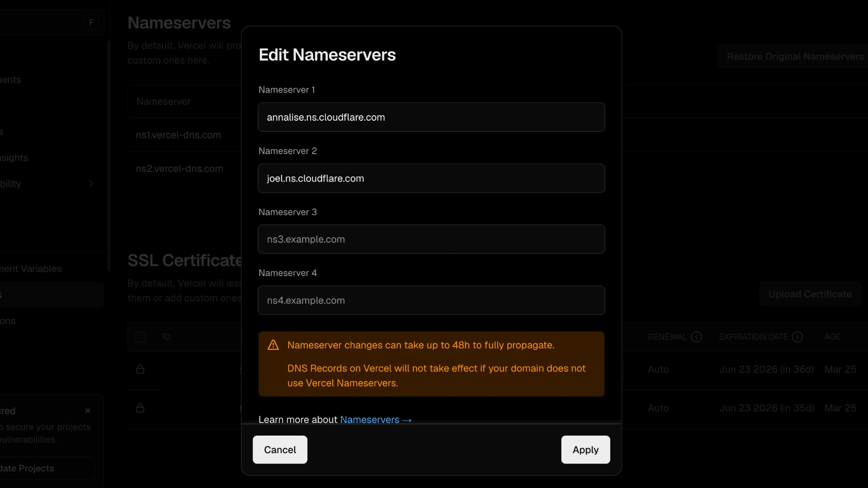Edit the Nameserver 2 field with joel.ns.cloudflare.com
868x488 pixels.
(x=431, y=178)
